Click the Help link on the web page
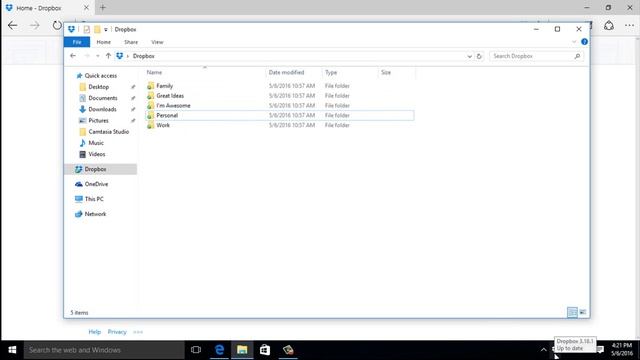 point(95,332)
